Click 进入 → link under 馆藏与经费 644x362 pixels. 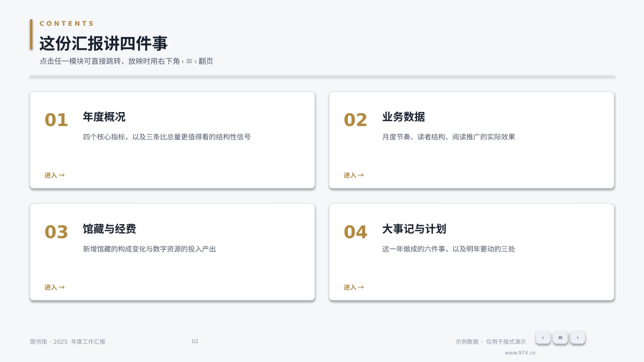[x=54, y=287]
